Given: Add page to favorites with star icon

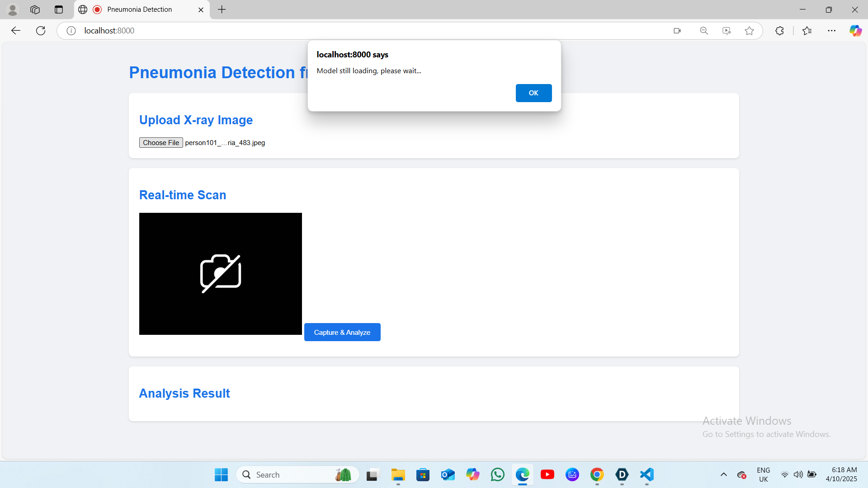Looking at the screenshot, I should (749, 31).
